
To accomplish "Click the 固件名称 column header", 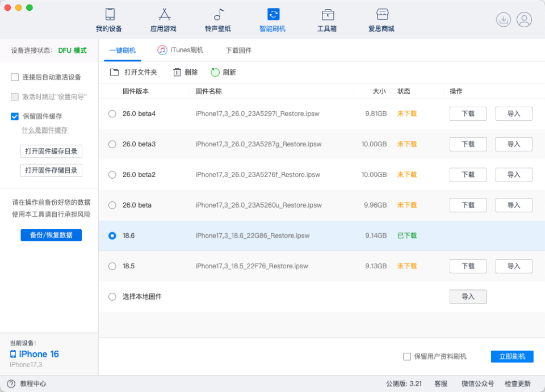I will [x=208, y=91].
